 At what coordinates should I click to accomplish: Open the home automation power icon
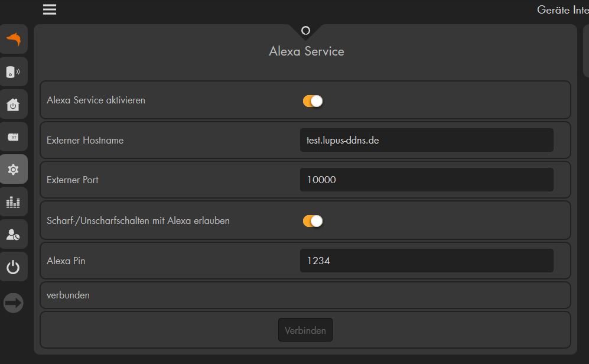14,105
